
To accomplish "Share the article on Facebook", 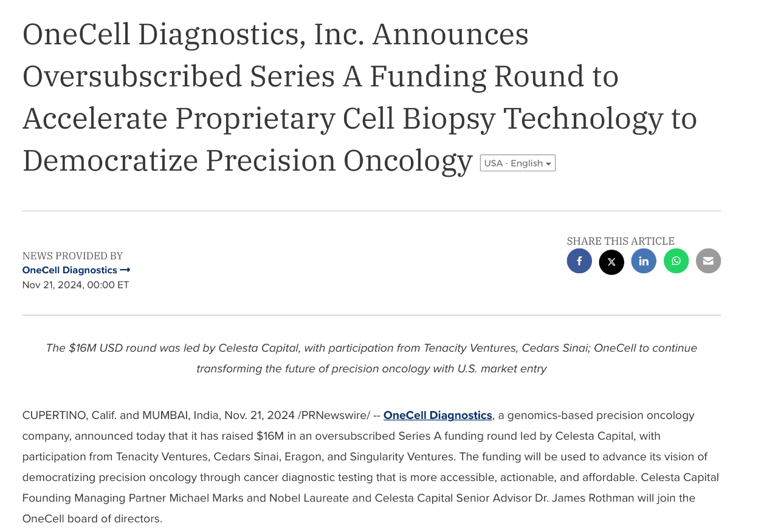I will (579, 261).
